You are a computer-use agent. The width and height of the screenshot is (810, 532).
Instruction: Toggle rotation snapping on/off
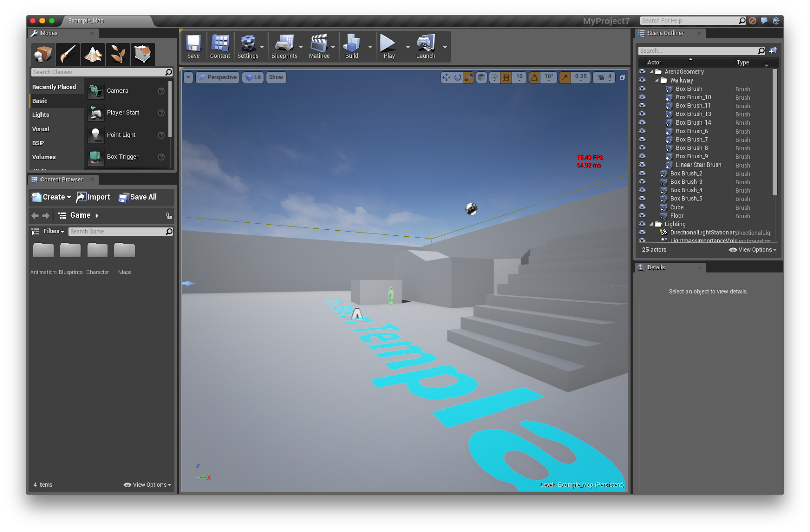click(535, 77)
